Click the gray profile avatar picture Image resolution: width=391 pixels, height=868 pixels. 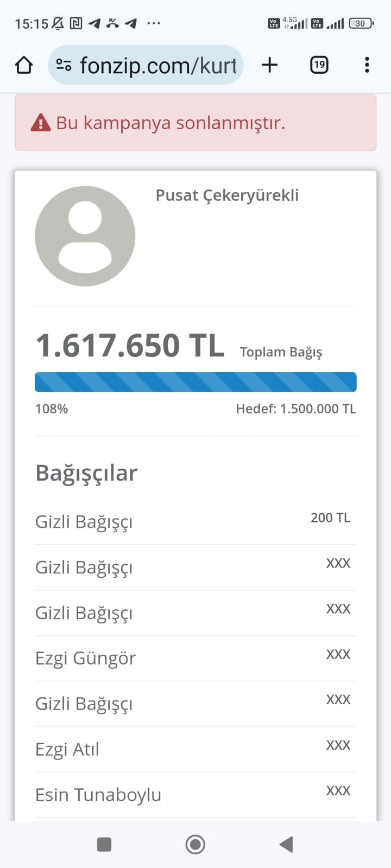tap(85, 236)
